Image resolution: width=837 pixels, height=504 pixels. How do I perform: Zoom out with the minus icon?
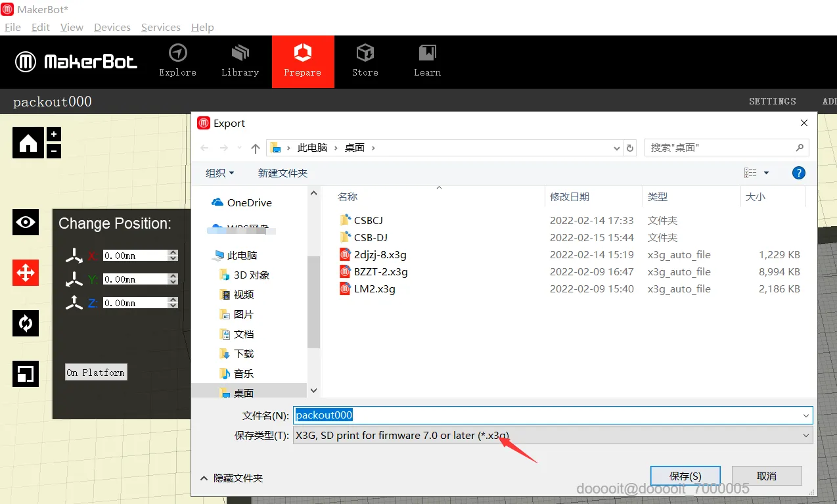coord(54,150)
